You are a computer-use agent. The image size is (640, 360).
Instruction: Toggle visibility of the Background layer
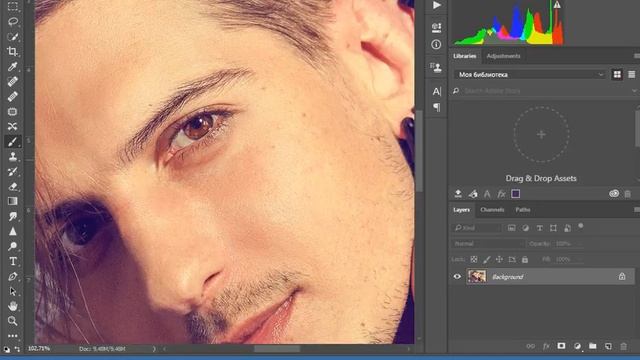coord(457,277)
